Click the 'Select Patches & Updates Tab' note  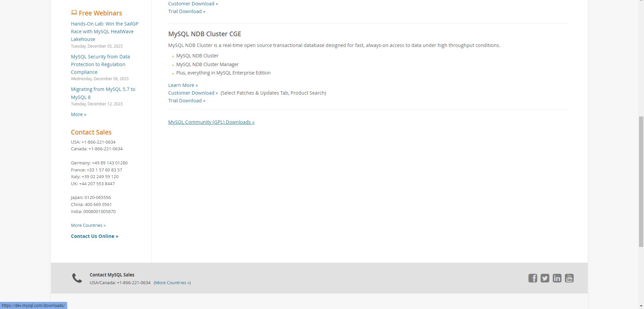pyautogui.click(x=273, y=93)
